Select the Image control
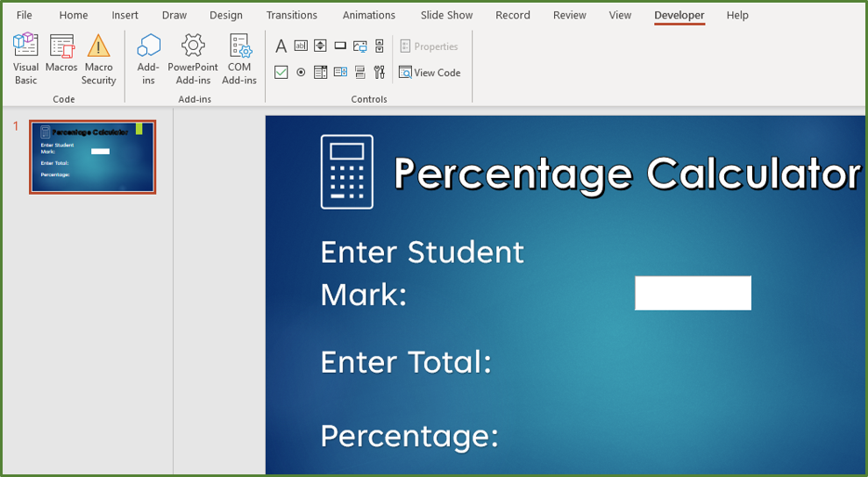This screenshot has width=868, height=477. click(x=359, y=46)
